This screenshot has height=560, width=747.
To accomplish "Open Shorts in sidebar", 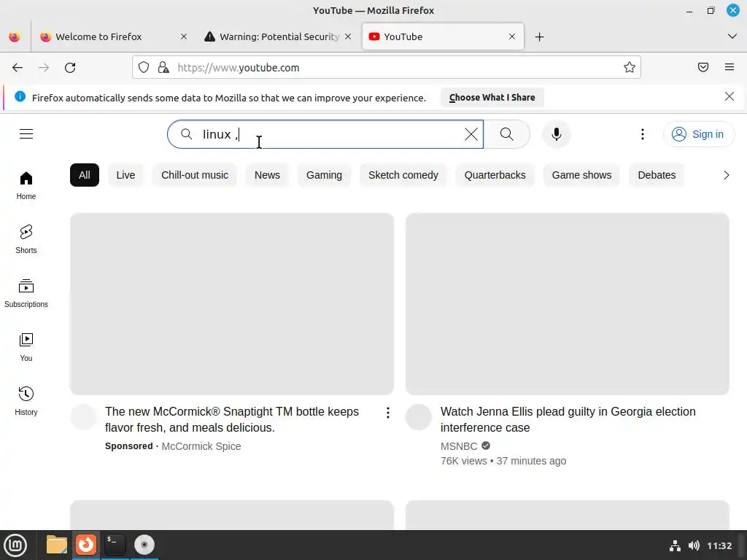I will pos(26,239).
